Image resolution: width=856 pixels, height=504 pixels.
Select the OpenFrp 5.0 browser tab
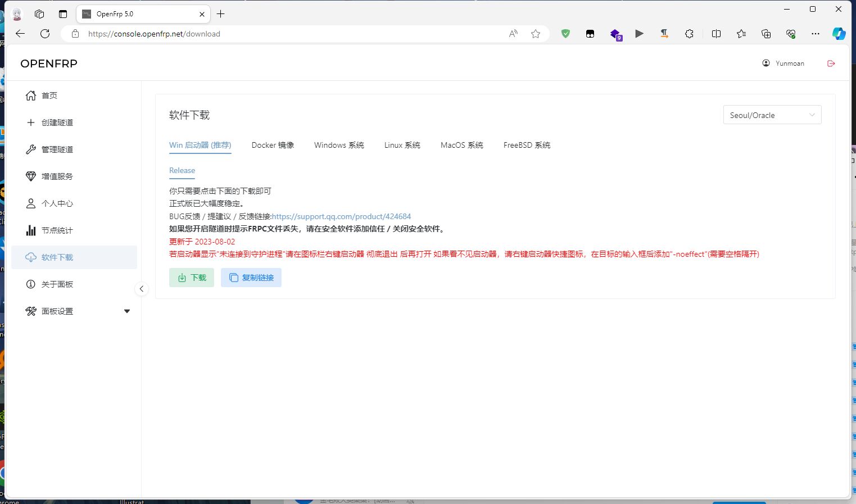[x=143, y=14]
